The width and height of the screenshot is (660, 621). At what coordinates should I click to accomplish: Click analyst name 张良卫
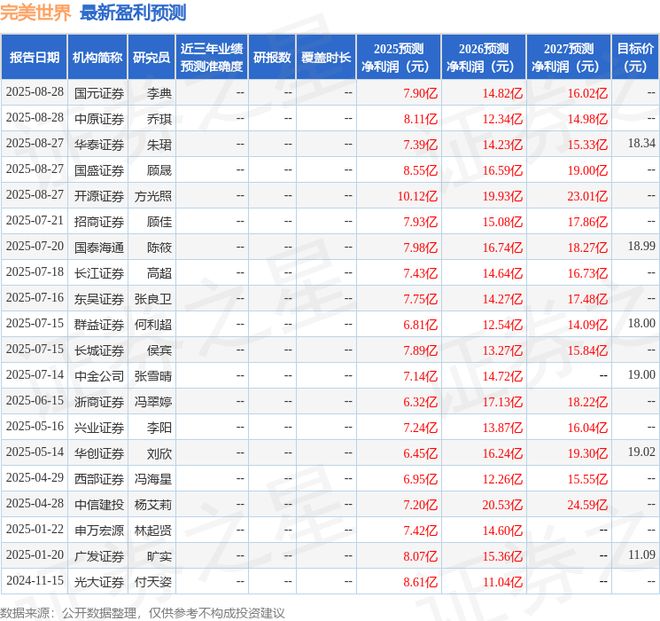[x=153, y=299]
